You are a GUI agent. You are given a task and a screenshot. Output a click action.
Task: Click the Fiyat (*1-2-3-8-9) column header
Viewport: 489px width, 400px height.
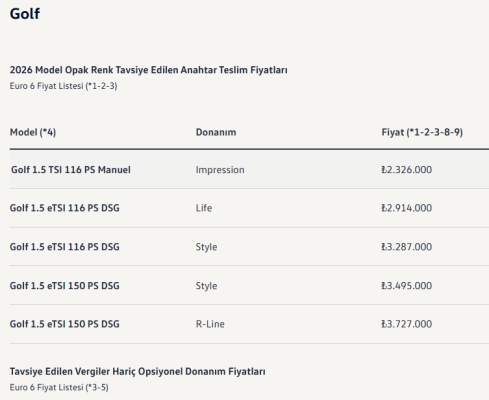click(422, 132)
